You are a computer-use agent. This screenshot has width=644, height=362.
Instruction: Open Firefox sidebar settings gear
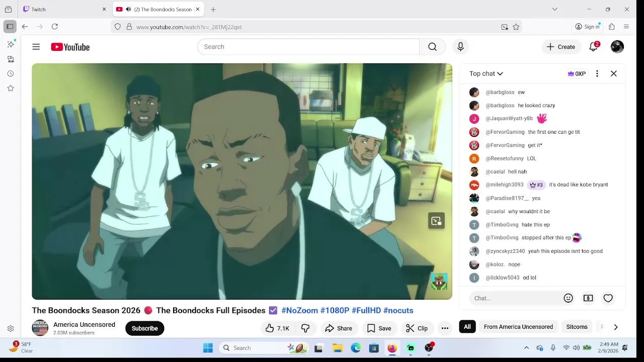(x=11, y=329)
